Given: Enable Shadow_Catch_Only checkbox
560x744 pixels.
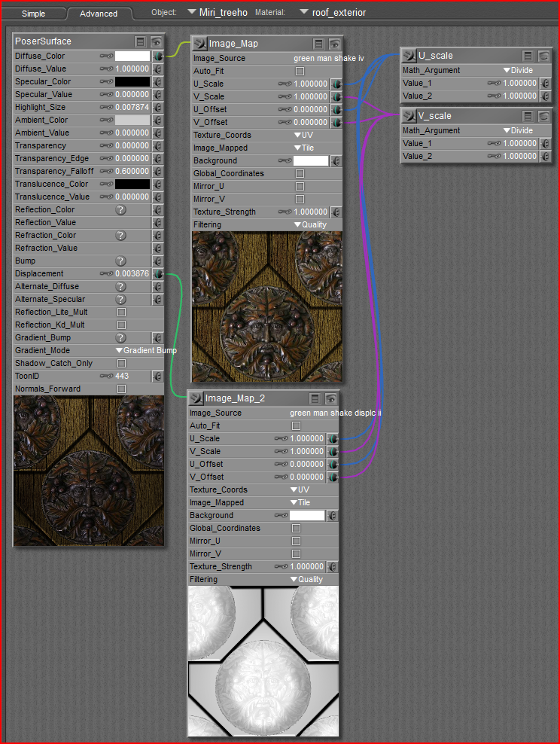Looking at the screenshot, I should point(121,364).
